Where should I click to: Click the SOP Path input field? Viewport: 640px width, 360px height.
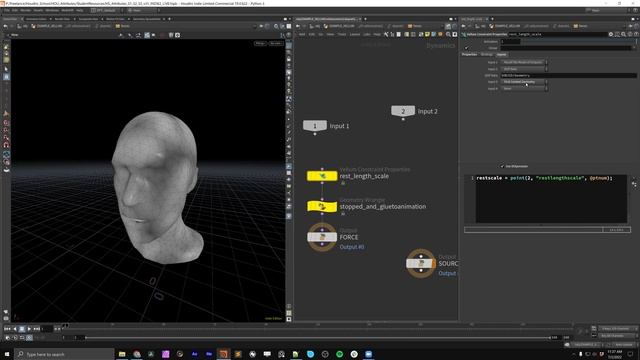coord(568,76)
